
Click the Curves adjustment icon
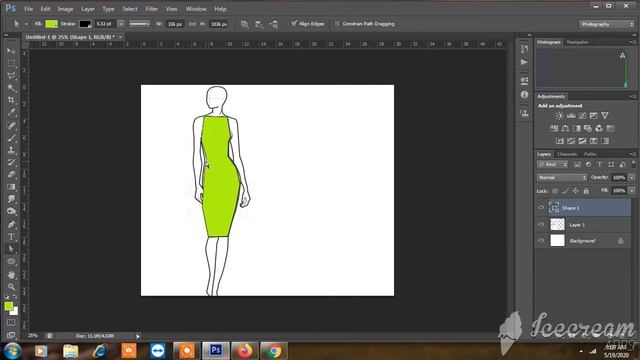pyautogui.click(x=582, y=116)
